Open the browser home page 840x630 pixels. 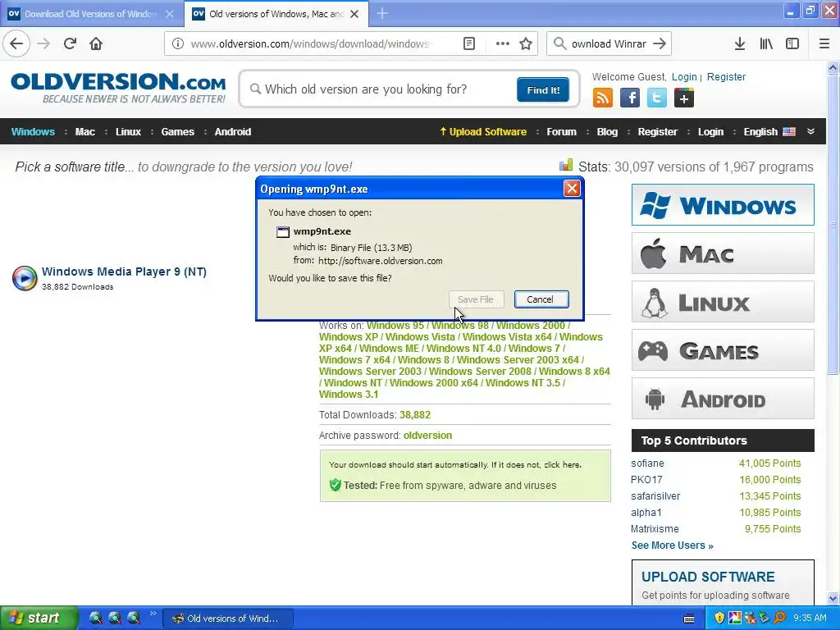96,43
